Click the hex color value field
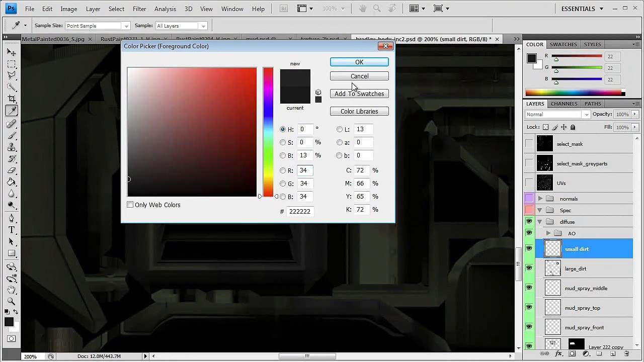644x362 pixels. pos(300,211)
